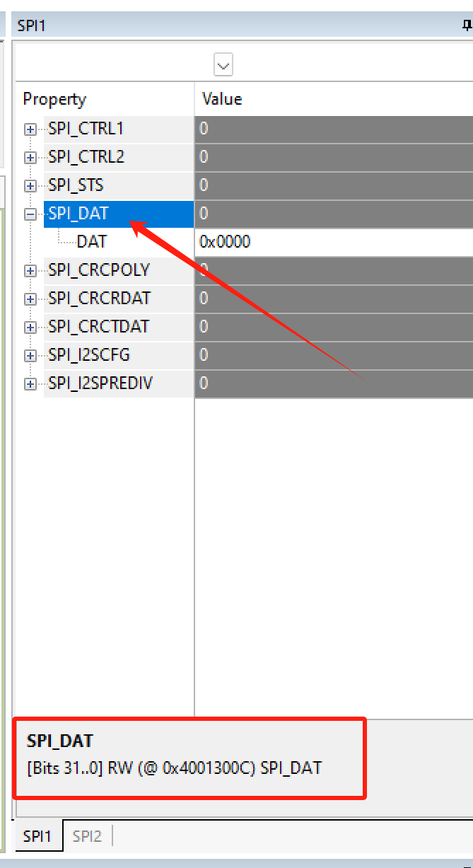This screenshot has height=868, width=473.
Task: Click the SPI_I2SCFG value cell
Action: click(x=334, y=355)
